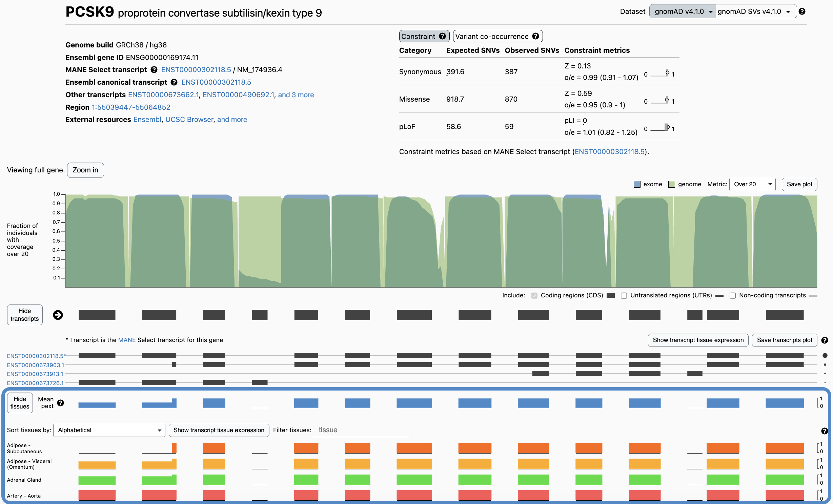Click help icon beside Ensembl canonical transcript
The height and width of the screenshot is (504, 833).
click(x=174, y=82)
